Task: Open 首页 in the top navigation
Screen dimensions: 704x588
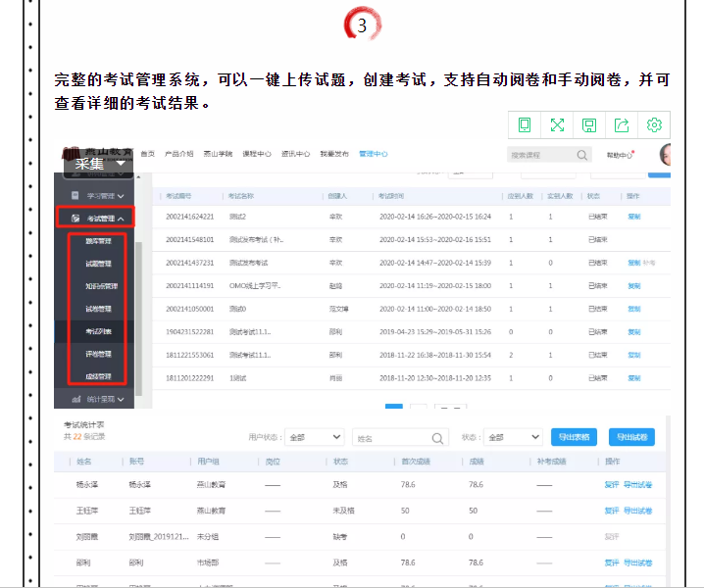Action: pos(148,154)
